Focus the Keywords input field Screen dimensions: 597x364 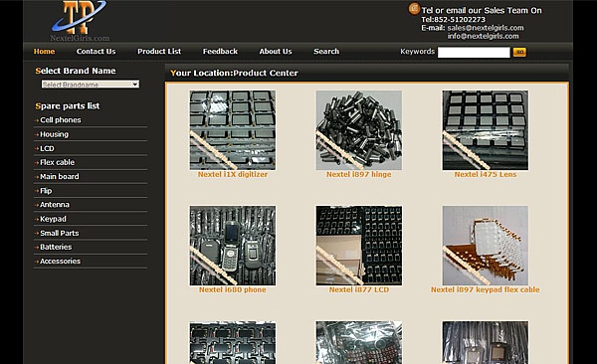474,52
